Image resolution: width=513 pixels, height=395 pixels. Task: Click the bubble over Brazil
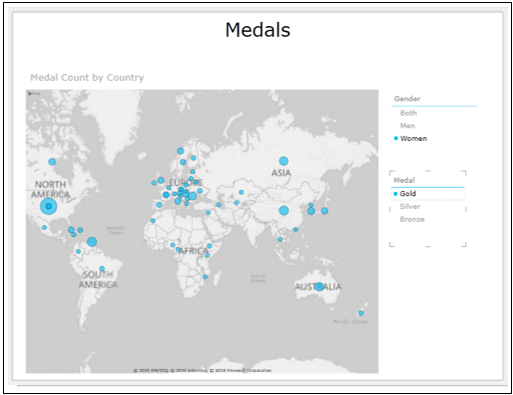pos(102,269)
